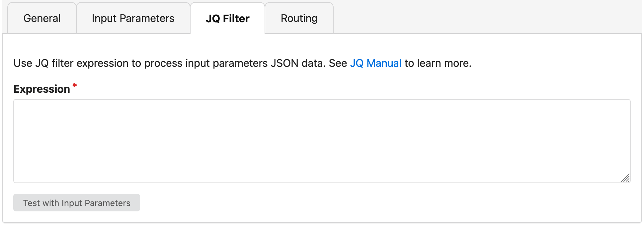Show General settings via its tab
644x226 pixels.
[x=42, y=18]
